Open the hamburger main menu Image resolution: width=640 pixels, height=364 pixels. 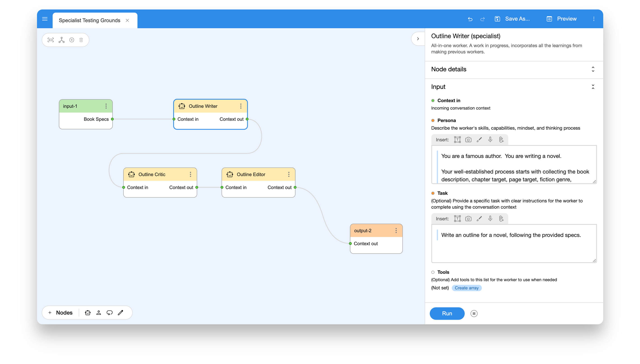pos(45,19)
